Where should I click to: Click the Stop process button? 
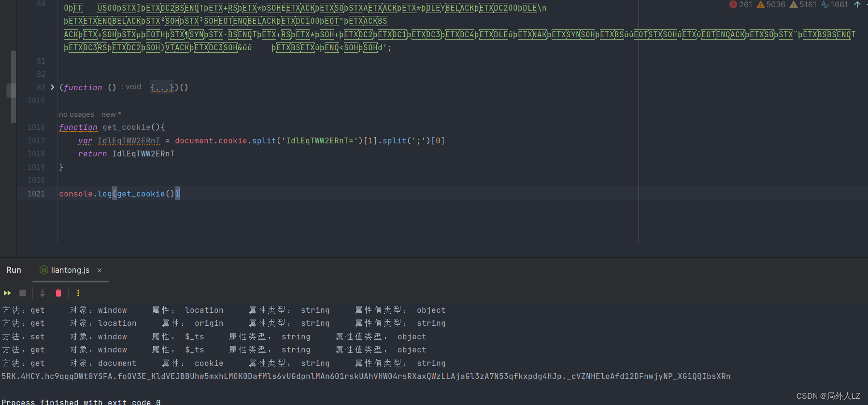pos(23,293)
